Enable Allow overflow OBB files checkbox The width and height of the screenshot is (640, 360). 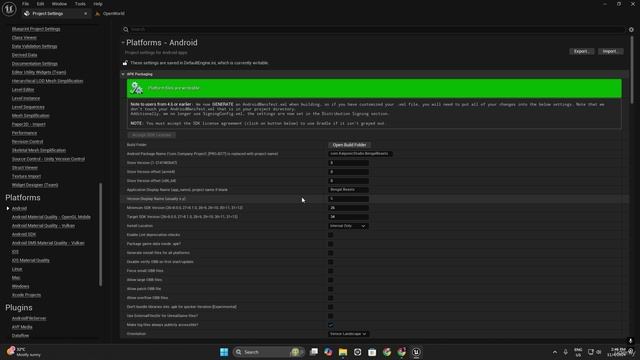(x=331, y=298)
